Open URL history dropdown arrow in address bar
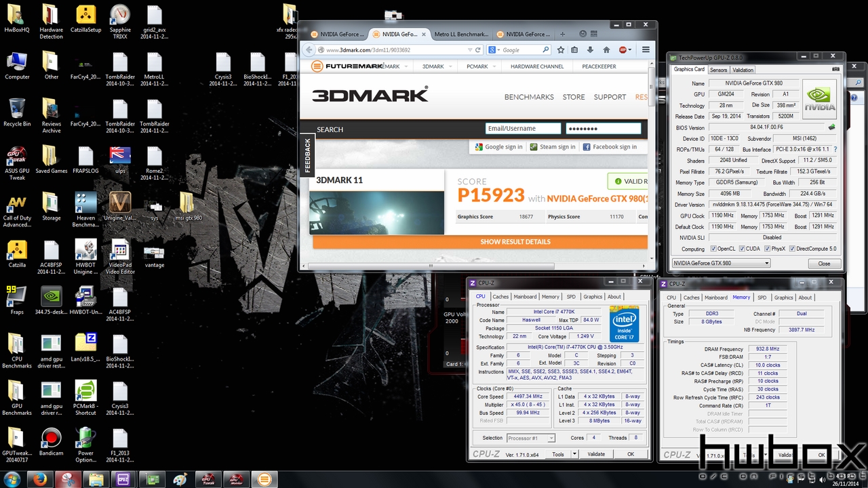 tap(469, 50)
